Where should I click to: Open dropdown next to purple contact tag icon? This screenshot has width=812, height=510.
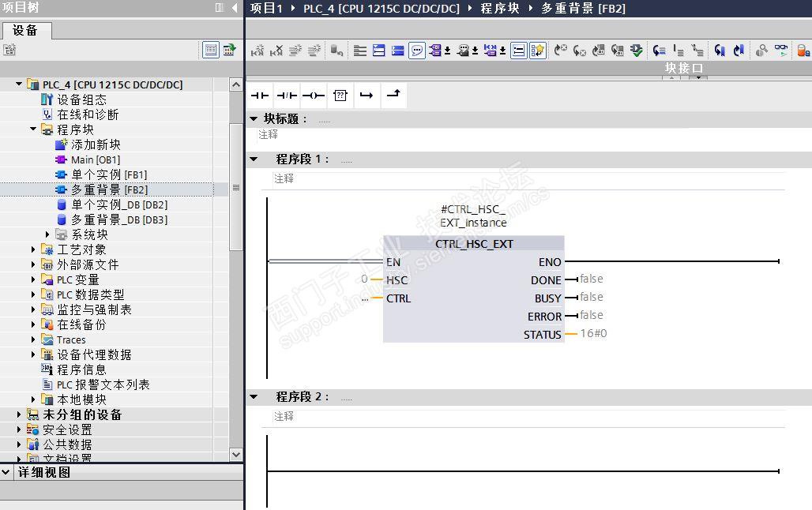click(x=502, y=51)
